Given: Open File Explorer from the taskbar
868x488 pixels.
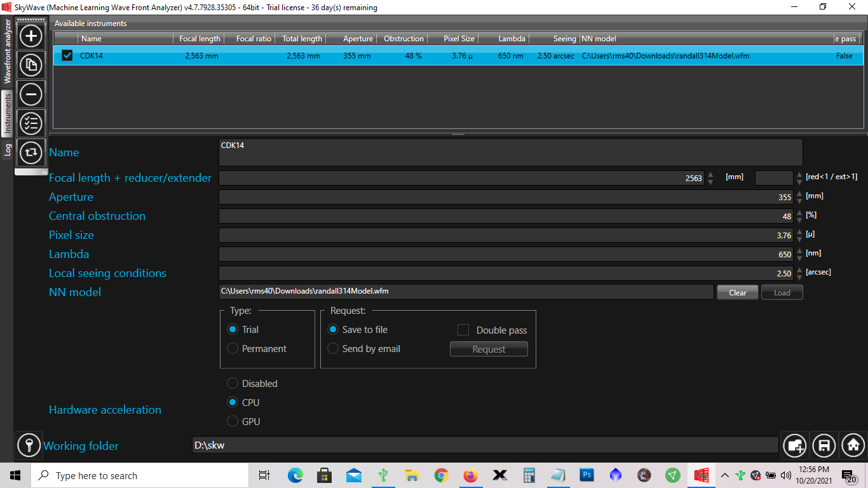Looking at the screenshot, I should pyautogui.click(x=412, y=475).
